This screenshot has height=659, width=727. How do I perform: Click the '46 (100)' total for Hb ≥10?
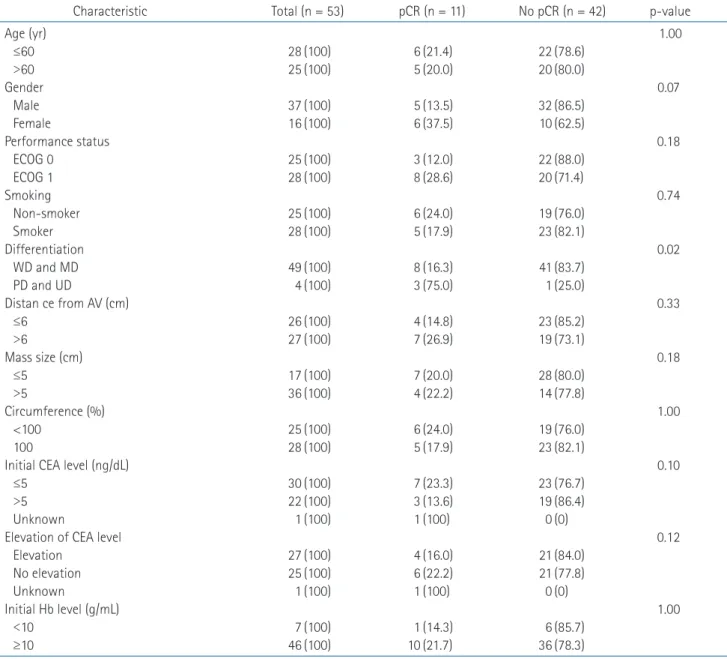(x=309, y=645)
